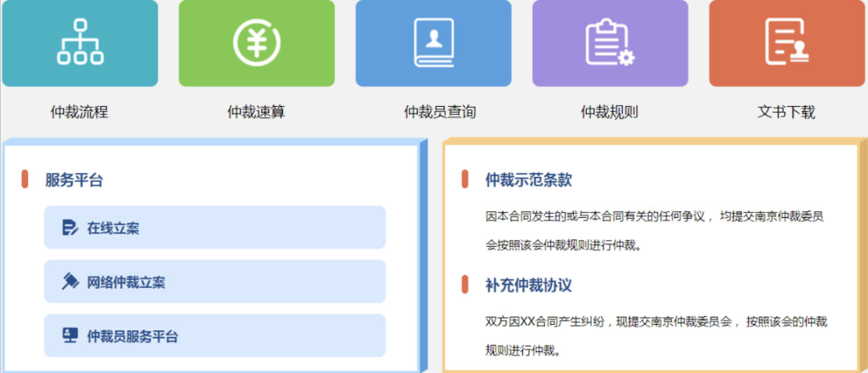This screenshot has height=373, width=868.
Task: Click the monitor icon beside 仲裁员服务平台
Action: pos(70,336)
